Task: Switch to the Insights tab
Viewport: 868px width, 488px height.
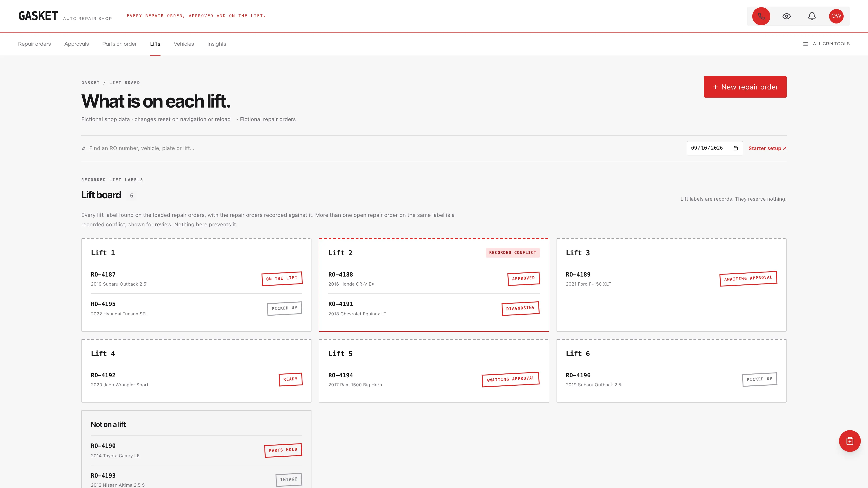Action: pyautogui.click(x=217, y=44)
